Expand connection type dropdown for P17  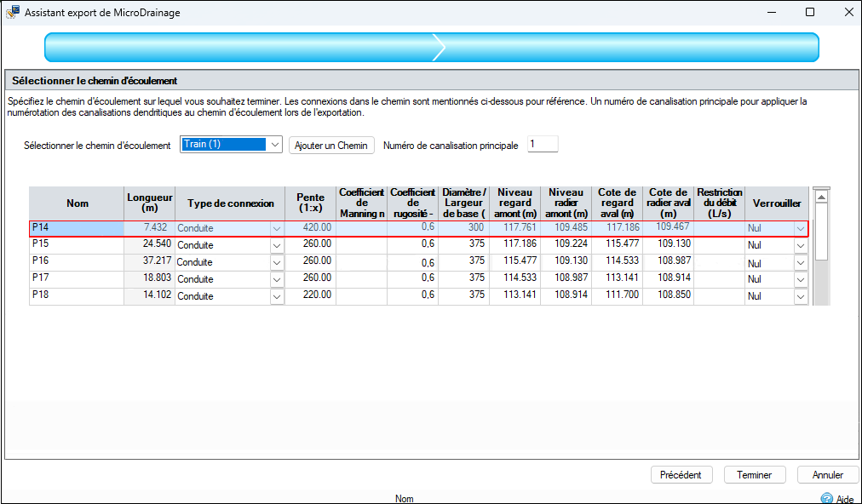[277, 280]
